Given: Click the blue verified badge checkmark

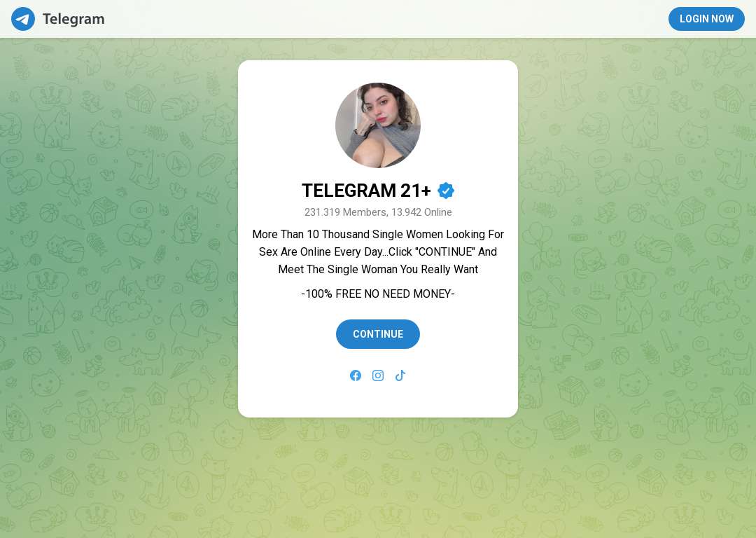Looking at the screenshot, I should click(446, 191).
